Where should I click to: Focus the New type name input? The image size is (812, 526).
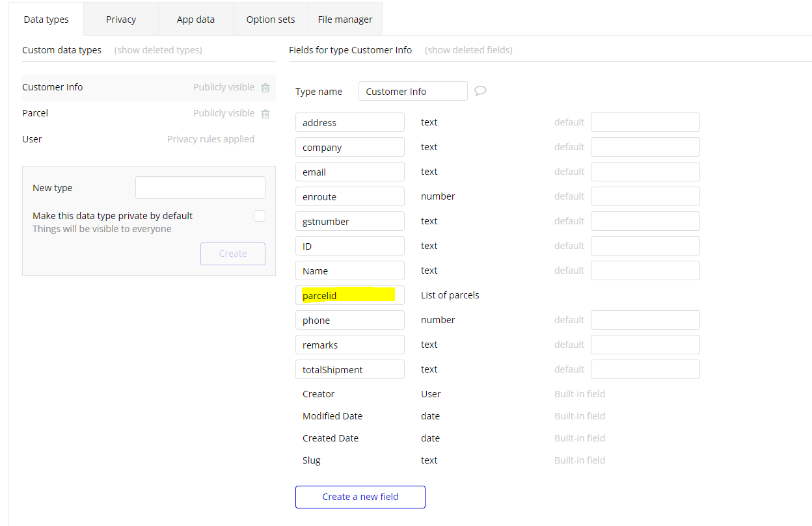click(200, 187)
